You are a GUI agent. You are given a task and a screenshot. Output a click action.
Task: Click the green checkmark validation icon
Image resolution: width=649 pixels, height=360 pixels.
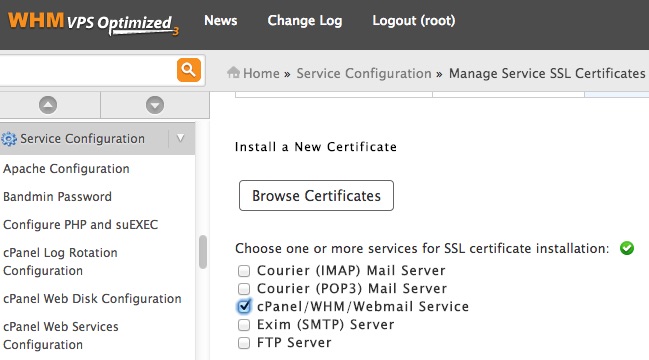pos(627,248)
